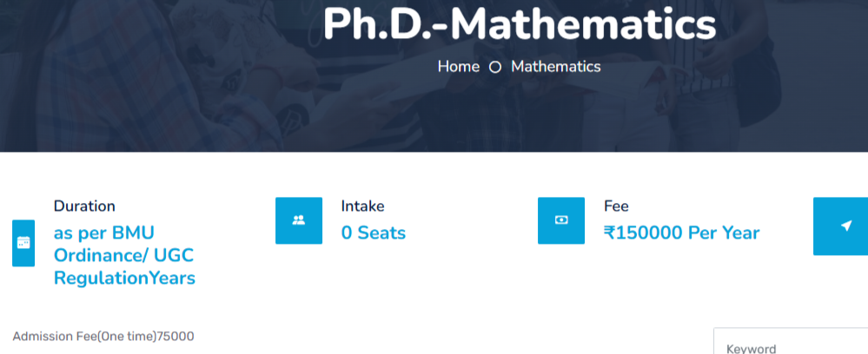The height and width of the screenshot is (354, 868).
Task: Click the Ph.D.-Mathematics page heading
Action: pos(519,24)
